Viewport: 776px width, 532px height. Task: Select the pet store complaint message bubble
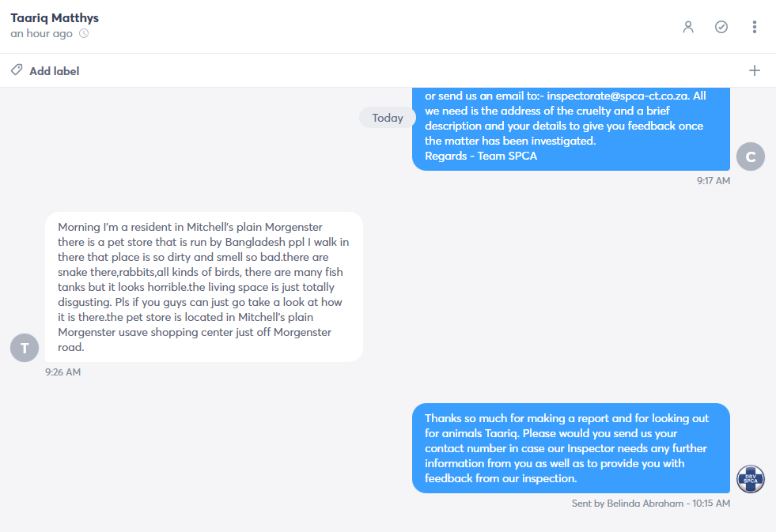click(204, 287)
